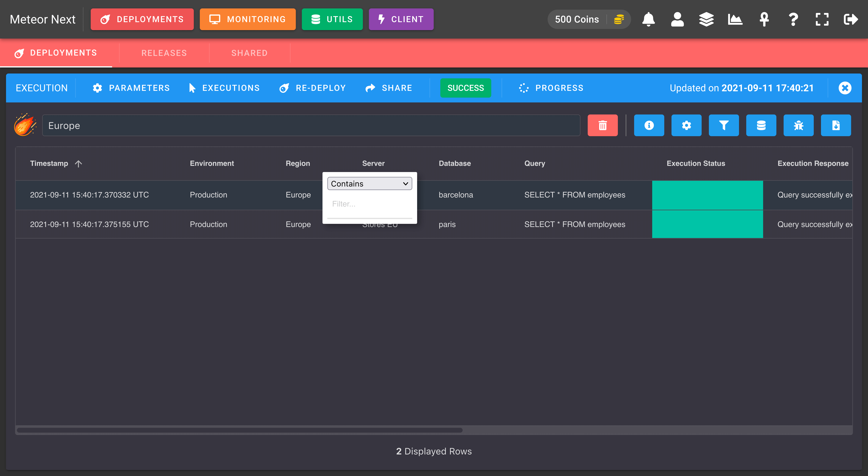
Task: Click the Filter... text input
Action: (x=370, y=204)
